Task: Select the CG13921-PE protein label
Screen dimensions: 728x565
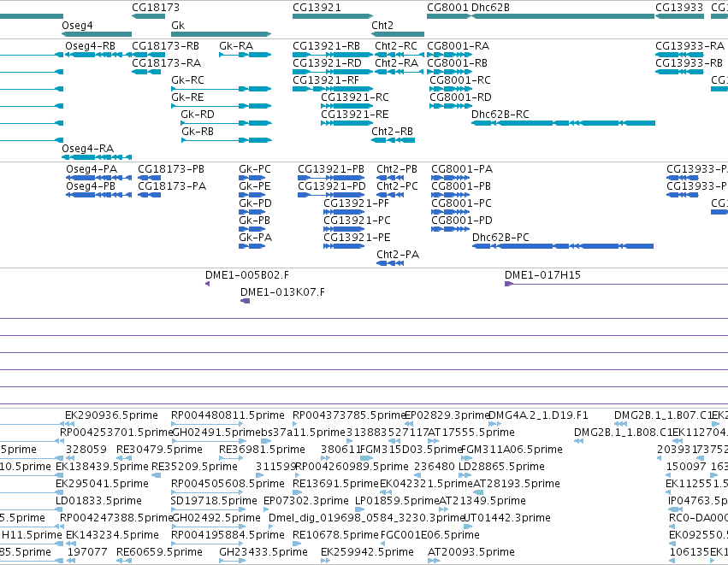Action: tap(357, 238)
